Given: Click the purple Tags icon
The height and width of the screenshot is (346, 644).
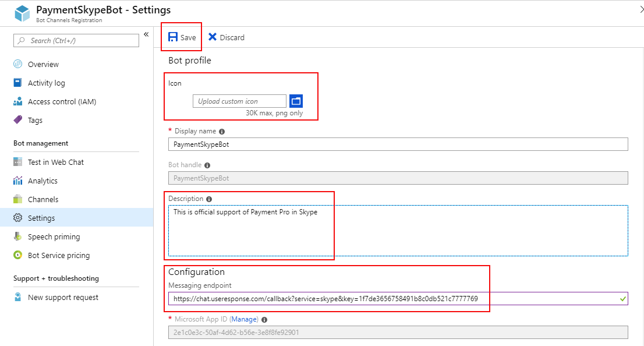Looking at the screenshot, I should click(17, 120).
